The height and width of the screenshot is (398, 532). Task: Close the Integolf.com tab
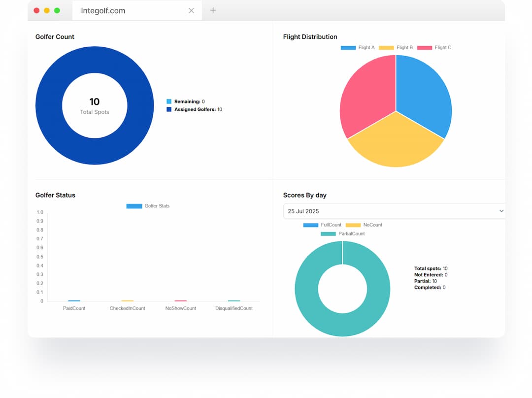pos(191,10)
